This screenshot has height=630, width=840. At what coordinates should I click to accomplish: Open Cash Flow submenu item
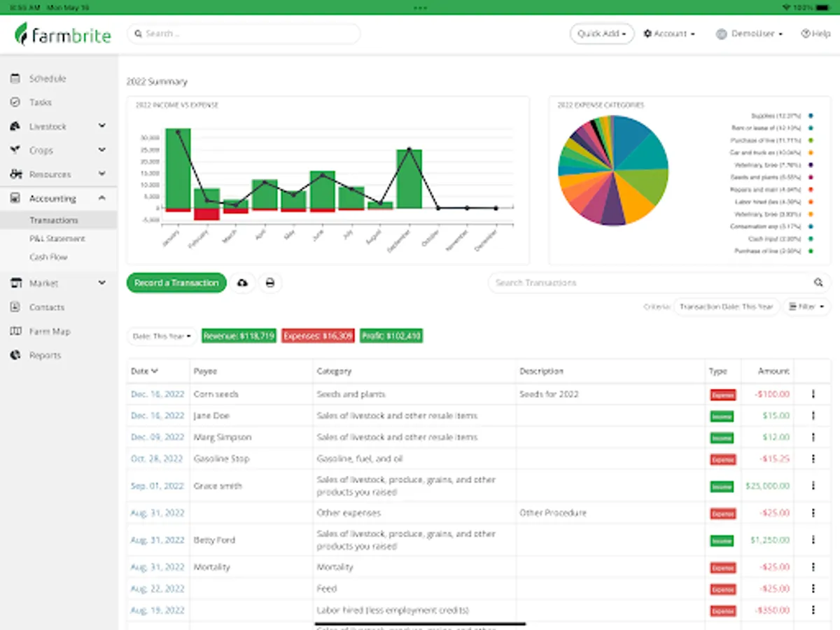pos(49,257)
